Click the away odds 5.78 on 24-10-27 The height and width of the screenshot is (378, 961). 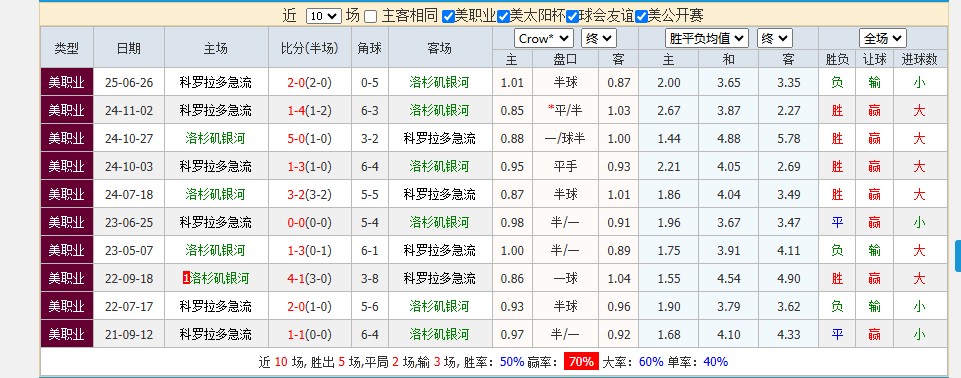pyautogui.click(x=788, y=138)
